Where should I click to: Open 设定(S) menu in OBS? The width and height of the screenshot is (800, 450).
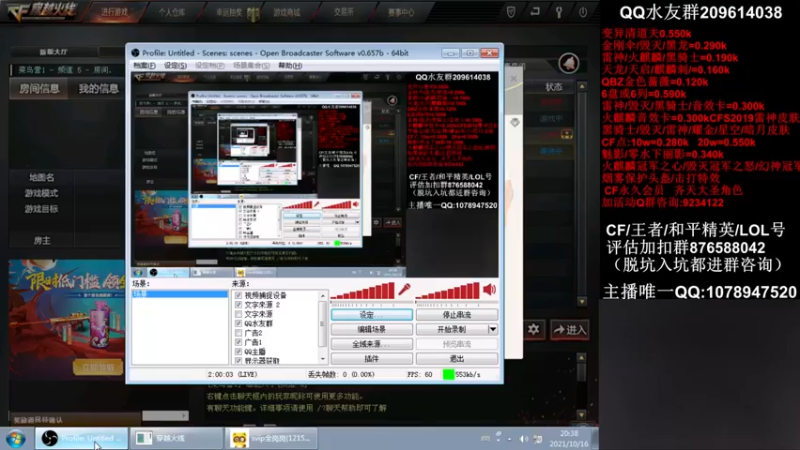tap(175, 65)
